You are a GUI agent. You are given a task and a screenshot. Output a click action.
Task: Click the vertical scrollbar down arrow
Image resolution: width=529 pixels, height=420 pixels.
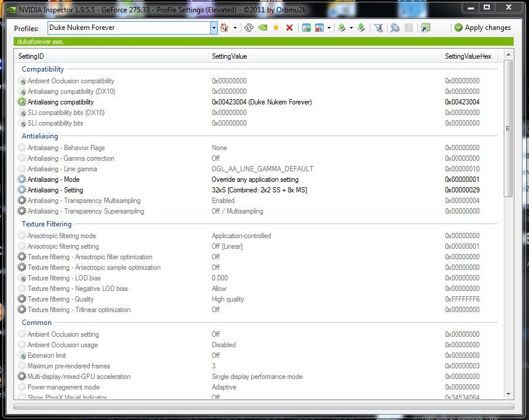[508, 394]
